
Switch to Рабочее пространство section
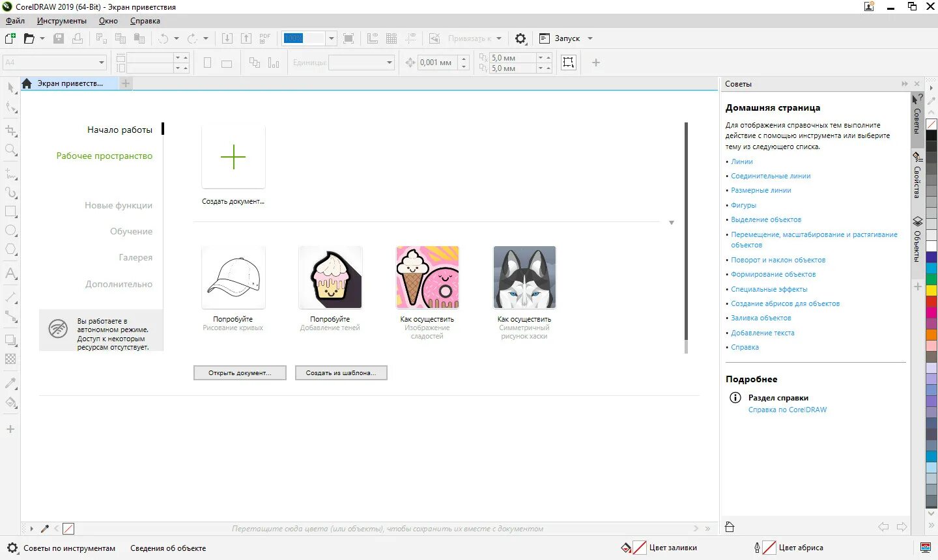point(104,156)
